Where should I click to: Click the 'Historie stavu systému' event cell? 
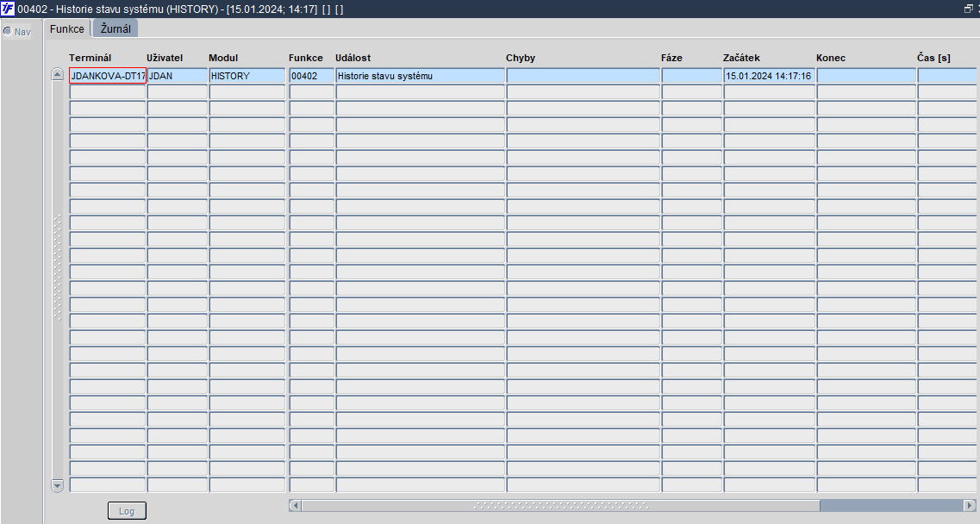point(420,76)
